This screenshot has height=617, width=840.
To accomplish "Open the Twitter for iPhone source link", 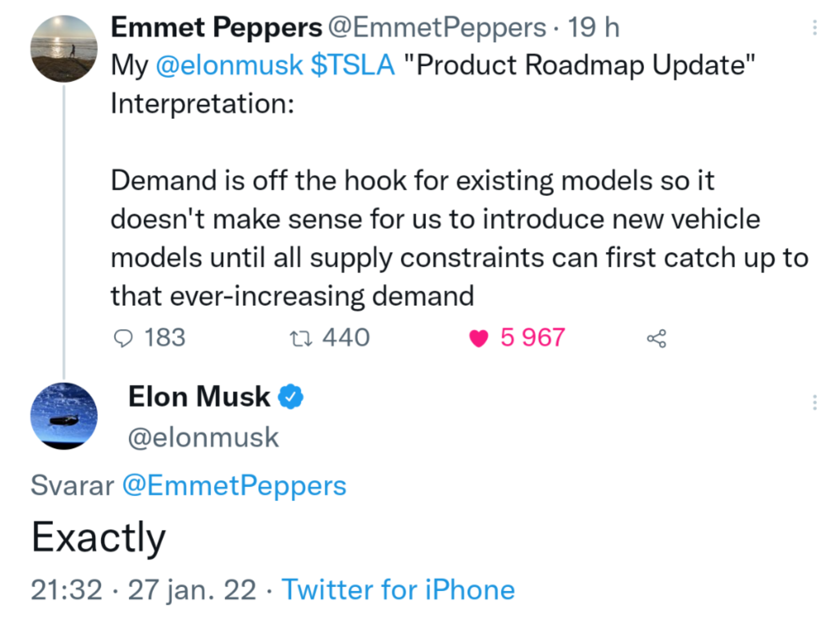I will click(x=398, y=590).
